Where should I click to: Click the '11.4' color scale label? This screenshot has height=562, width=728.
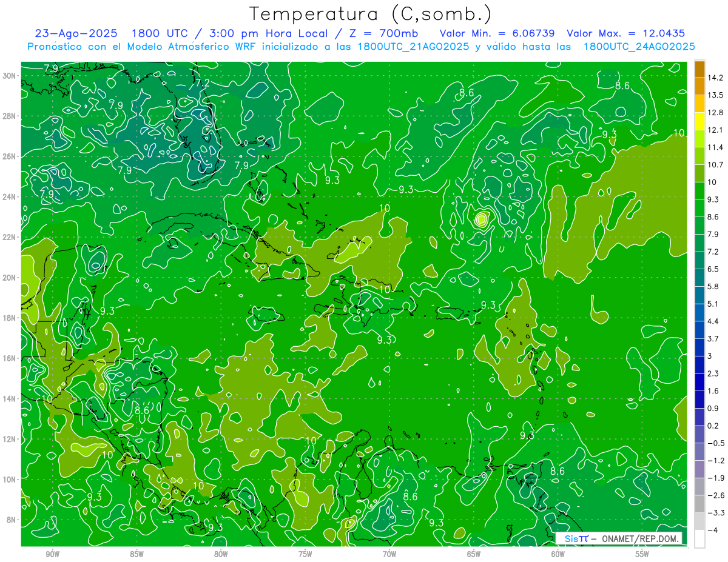(x=715, y=147)
